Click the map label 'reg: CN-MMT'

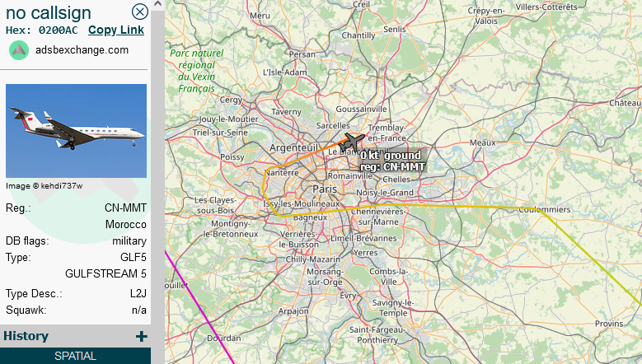[392, 166]
